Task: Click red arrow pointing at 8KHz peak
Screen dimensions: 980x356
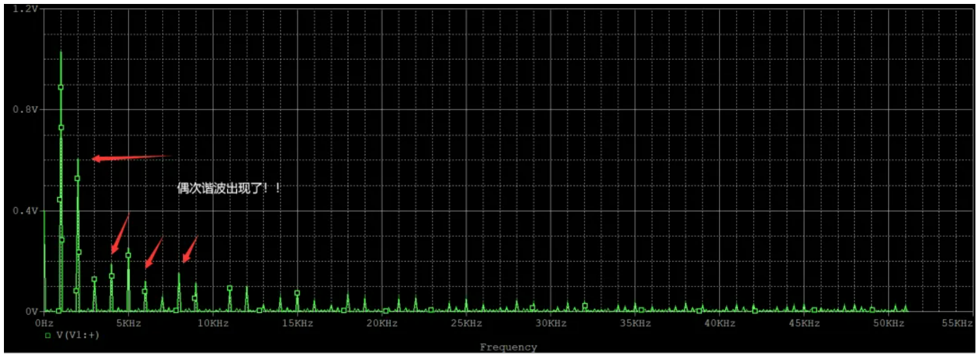Action: pyautogui.click(x=190, y=250)
